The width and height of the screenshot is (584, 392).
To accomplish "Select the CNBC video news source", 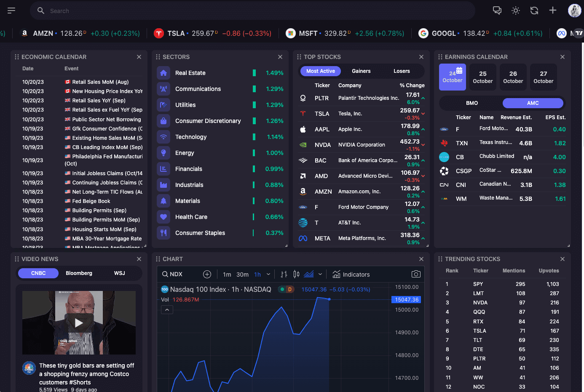I will pyautogui.click(x=38, y=273).
